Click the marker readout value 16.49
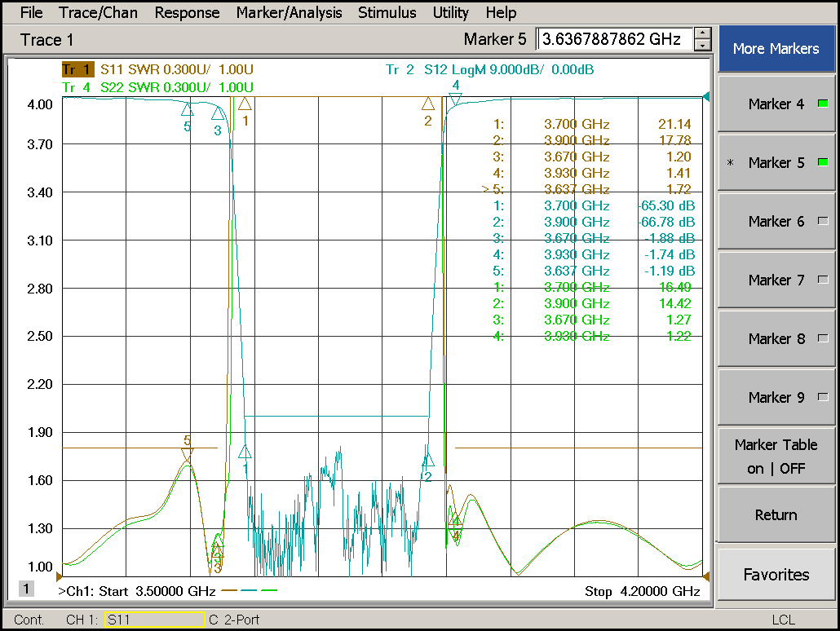This screenshot has height=631, width=840. click(675, 287)
